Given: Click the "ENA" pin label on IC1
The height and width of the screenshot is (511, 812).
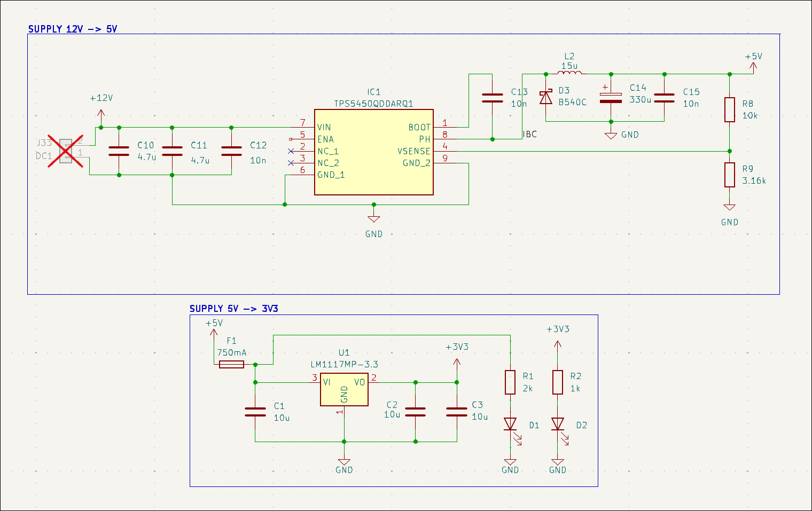Looking at the screenshot, I should (x=325, y=139).
